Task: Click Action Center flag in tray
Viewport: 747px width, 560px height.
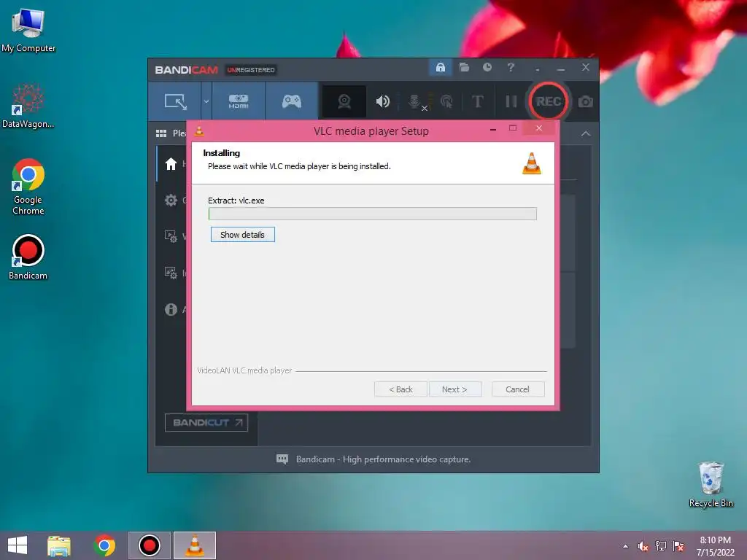Action: (678, 546)
